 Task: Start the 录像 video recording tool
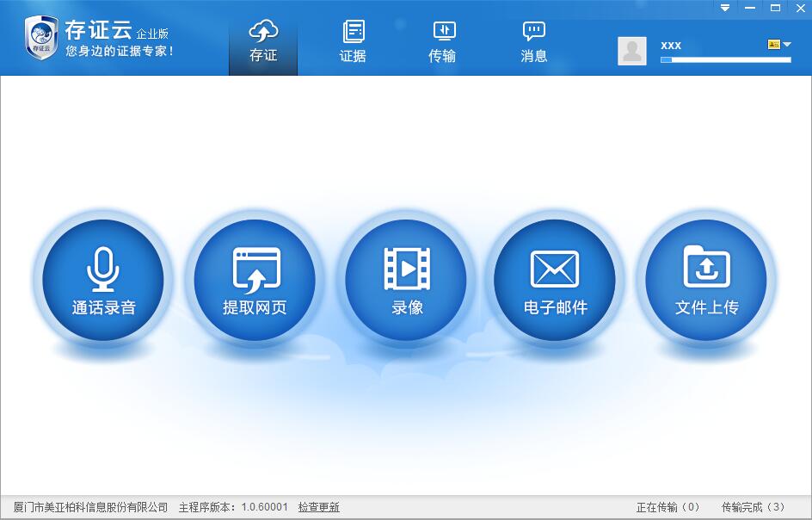[x=407, y=281]
